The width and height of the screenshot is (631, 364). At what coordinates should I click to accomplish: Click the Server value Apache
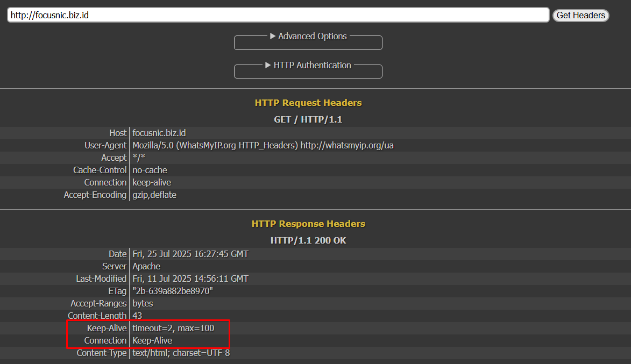pos(146,266)
